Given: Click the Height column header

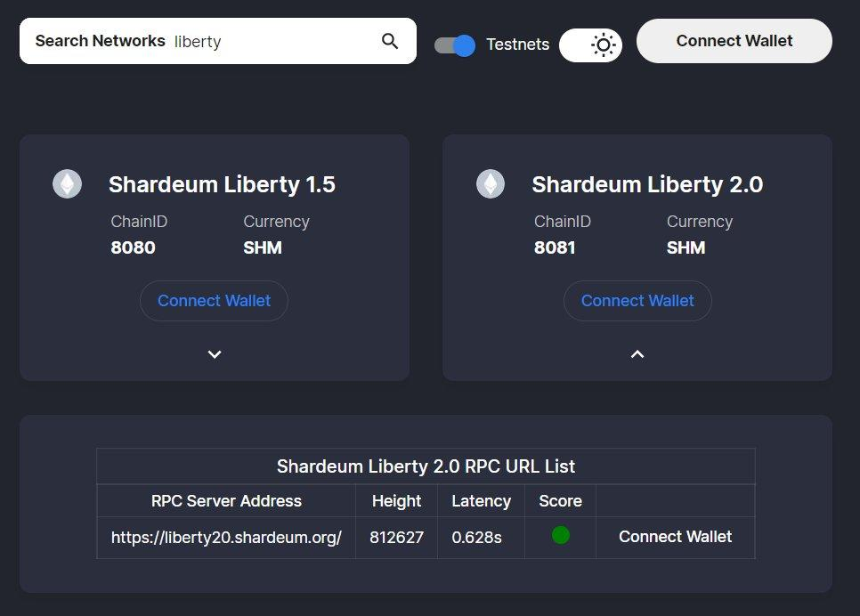Looking at the screenshot, I should click(396, 501).
